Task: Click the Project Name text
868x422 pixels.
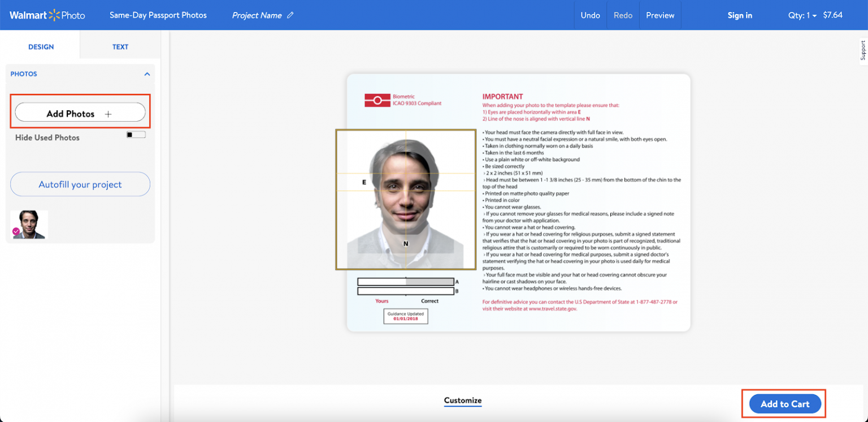Action: click(257, 15)
